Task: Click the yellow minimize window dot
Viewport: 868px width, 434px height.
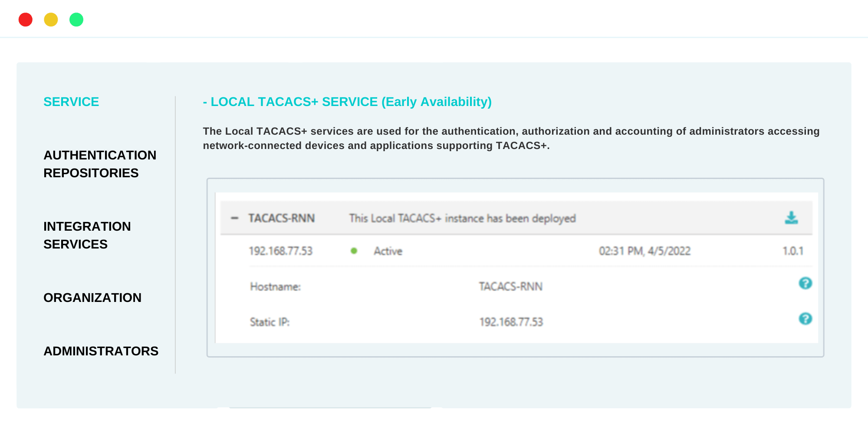Action: [x=51, y=20]
